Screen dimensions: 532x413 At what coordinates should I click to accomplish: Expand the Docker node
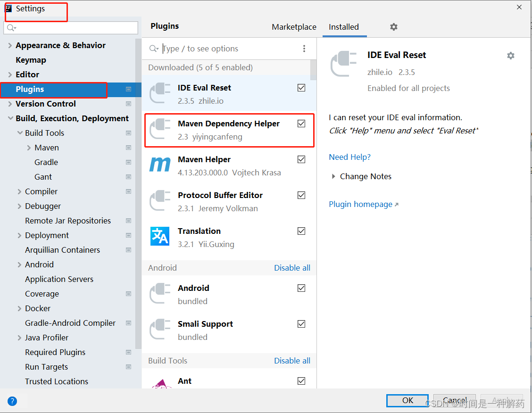(x=19, y=308)
